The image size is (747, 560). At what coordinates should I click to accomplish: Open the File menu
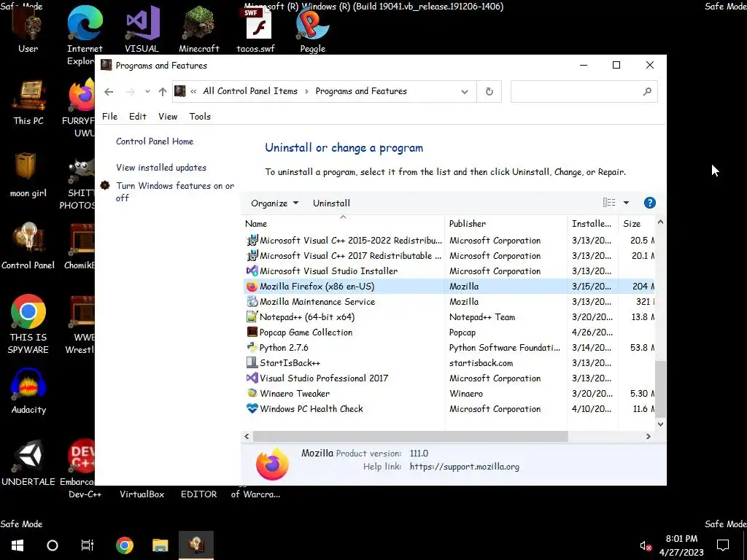tap(109, 116)
